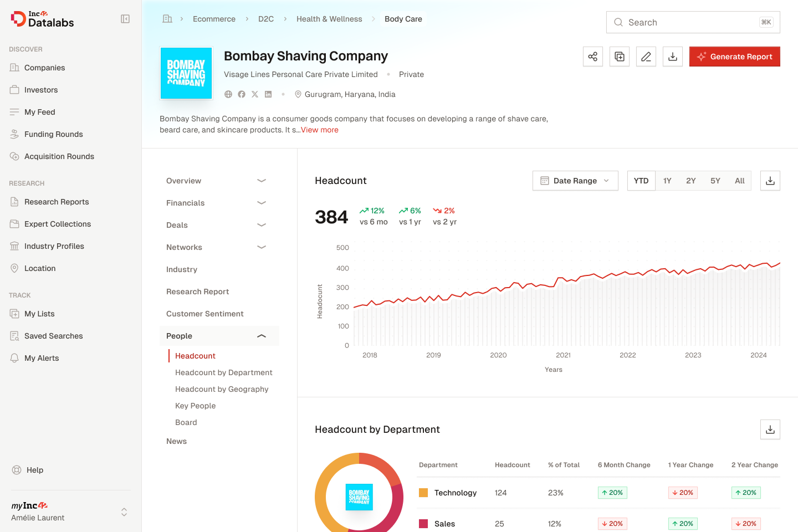The image size is (798, 532).
Task: Click the Gurugram, Haryana, India location
Action: (x=345, y=94)
